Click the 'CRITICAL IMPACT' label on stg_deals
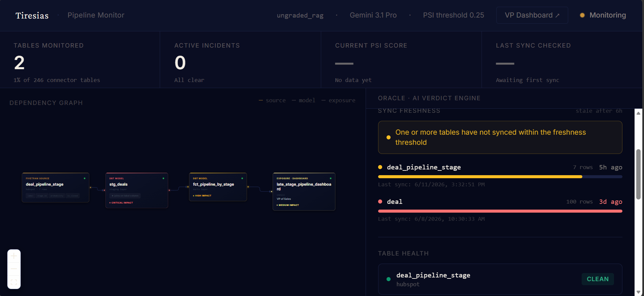644x296 pixels. pyautogui.click(x=121, y=203)
